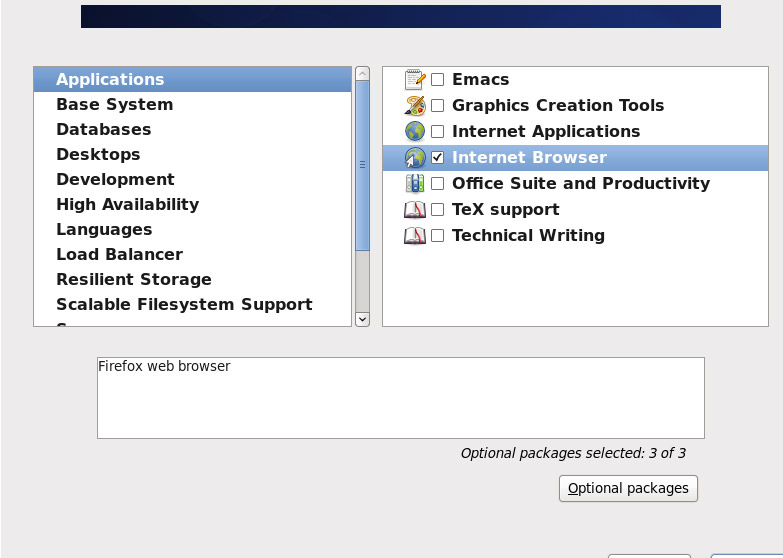Viewport: 783px width, 558px height.
Task: Click the category list scroll-up arrow
Action: (363, 73)
